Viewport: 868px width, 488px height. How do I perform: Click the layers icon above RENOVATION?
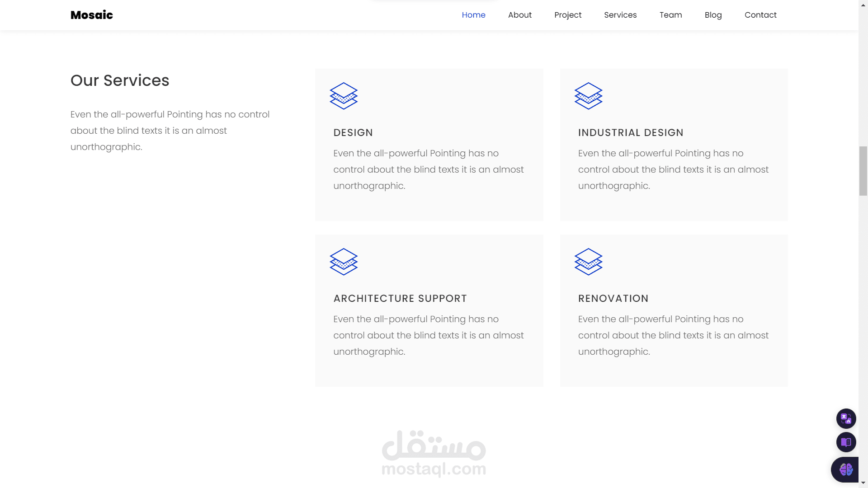pos(588,262)
